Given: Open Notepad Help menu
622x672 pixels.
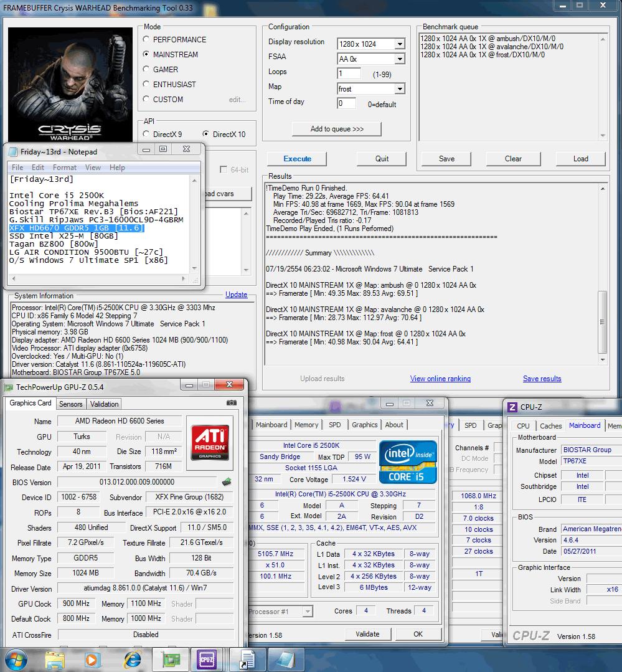Looking at the screenshot, I should tap(117, 167).
